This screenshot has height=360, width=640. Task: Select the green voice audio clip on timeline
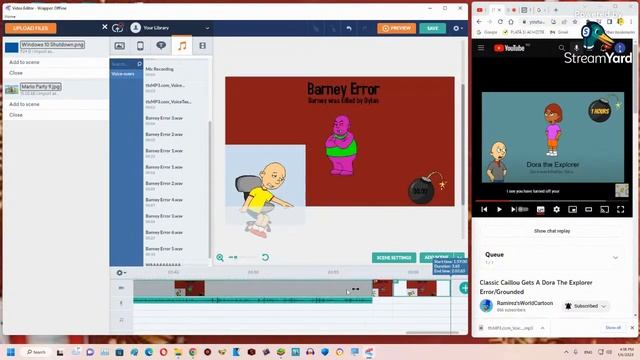(253, 300)
